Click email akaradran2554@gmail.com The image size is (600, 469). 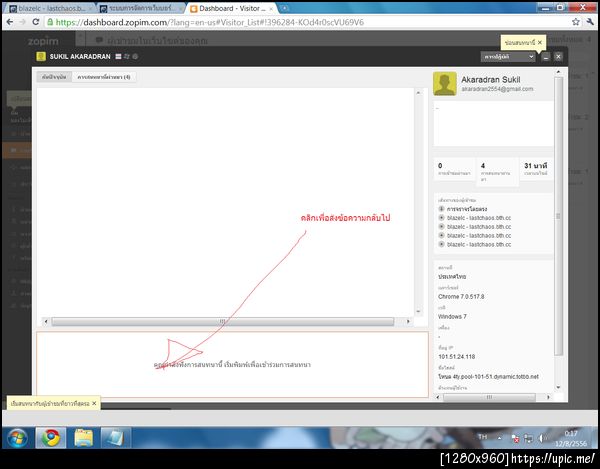click(x=497, y=89)
